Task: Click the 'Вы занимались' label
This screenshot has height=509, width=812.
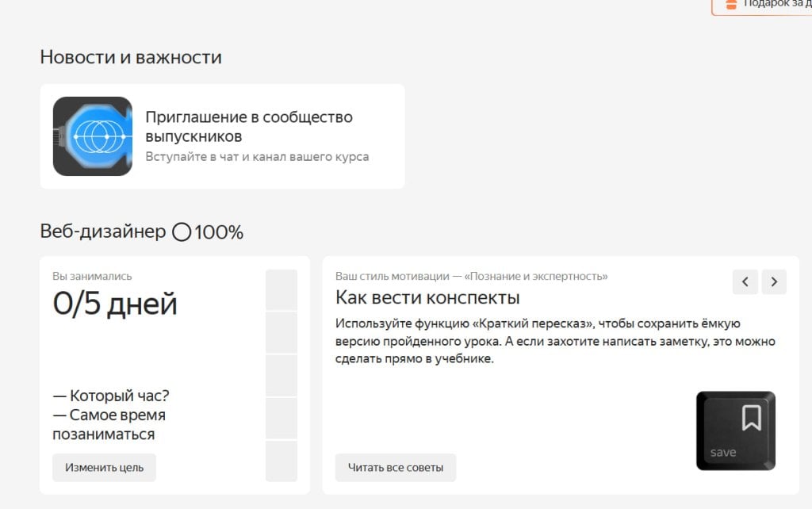Action: 92,276
